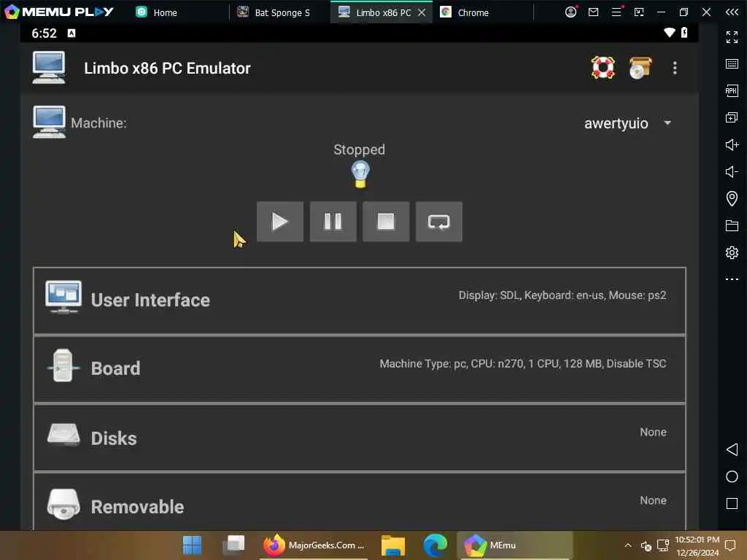Switch to the Chrome tab in MEmu
The image size is (747, 560).
pyautogui.click(x=464, y=12)
